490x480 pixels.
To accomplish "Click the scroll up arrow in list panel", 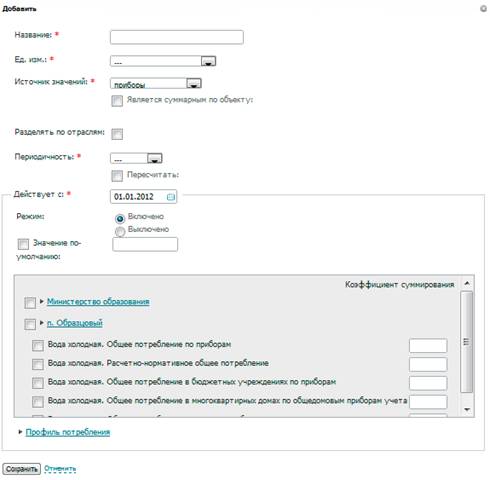I will (x=467, y=283).
